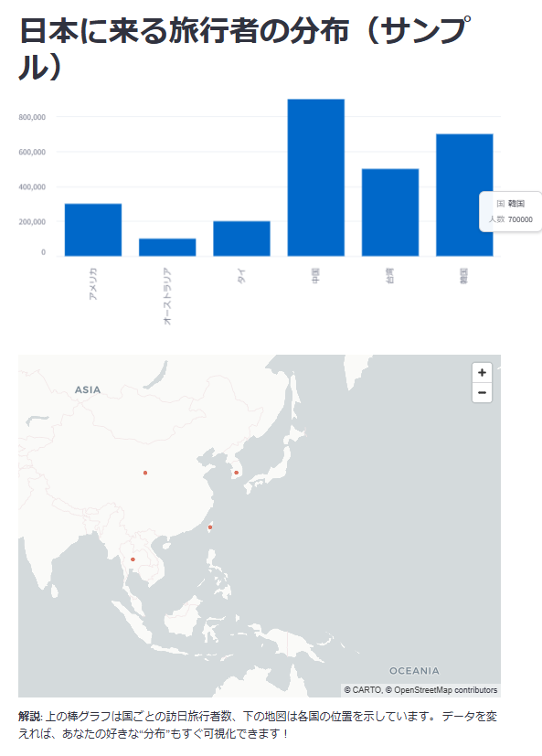The height and width of the screenshot is (756, 542).
Task: Select the 韓国 bar in the chart
Action: click(464, 195)
